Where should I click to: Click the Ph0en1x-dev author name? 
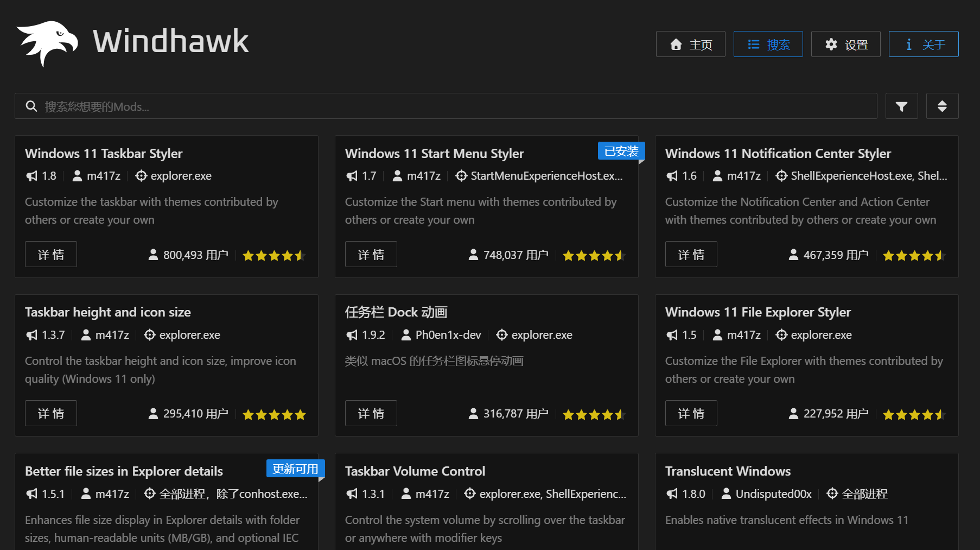[448, 335]
